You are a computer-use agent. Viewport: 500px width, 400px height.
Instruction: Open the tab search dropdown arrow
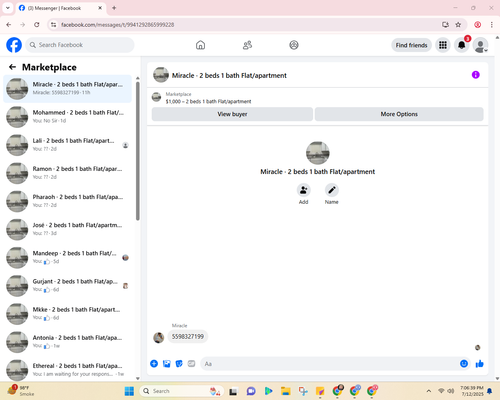tap(8, 8)
